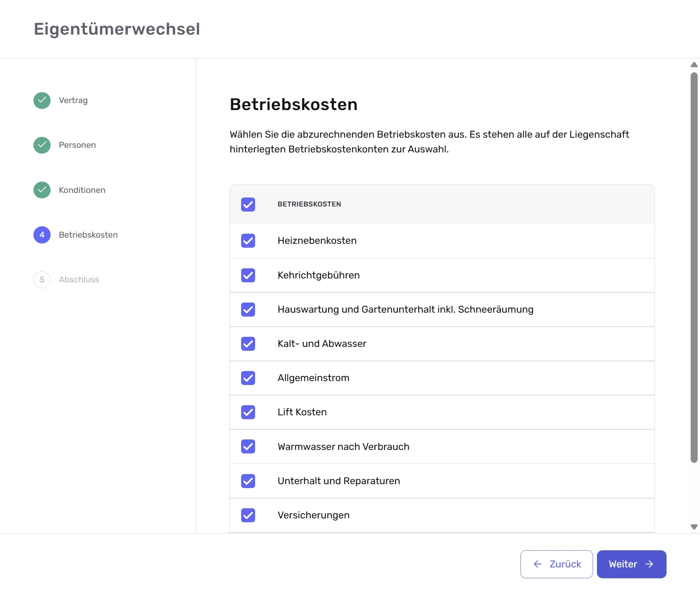Click the Zurück button

pyautogui.click(x=556, y=564)
